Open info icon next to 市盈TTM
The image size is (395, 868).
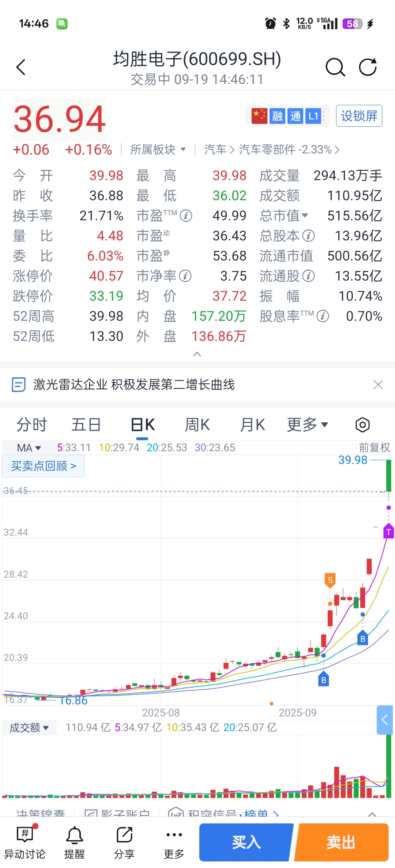click(x=186, y=216)
